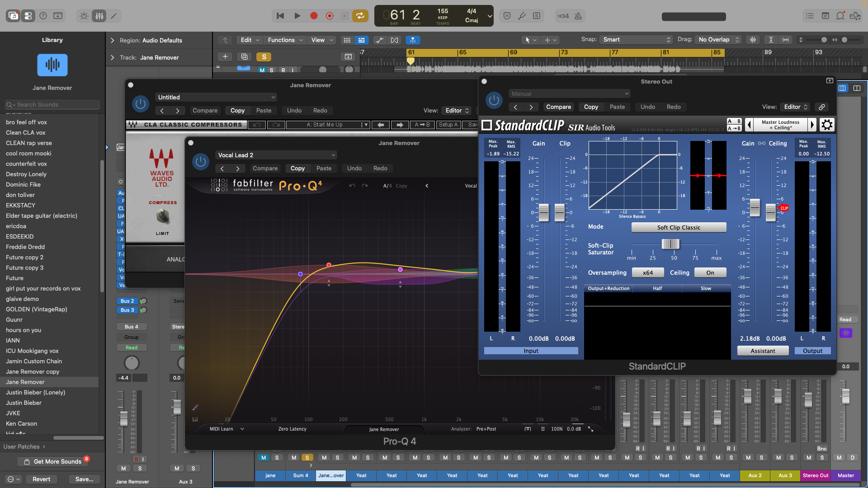The height and width of the screenshot is (488, 868).
Task: Mute the jane channel strip
Action: pyautogui.click(x=264, y=458)
